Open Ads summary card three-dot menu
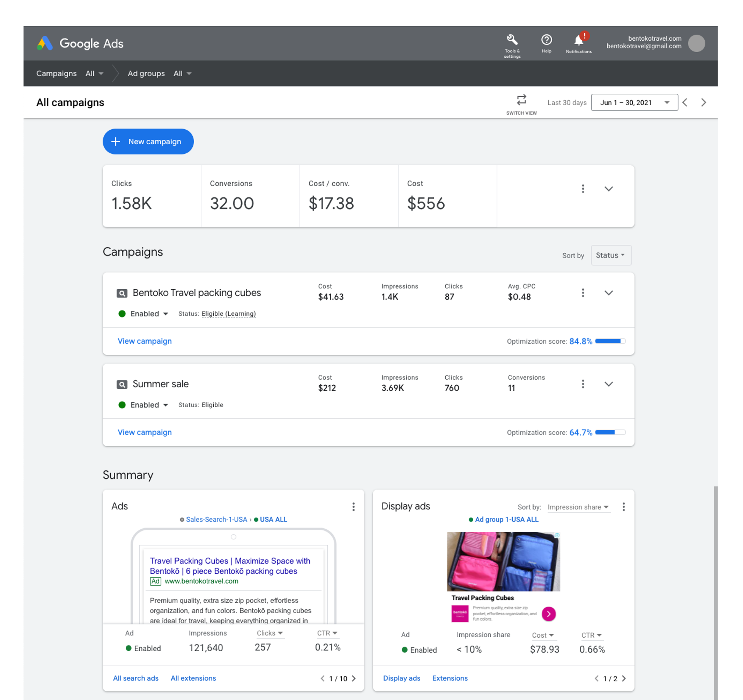This screenshot has height=700, width=743. [x=353, y=507]
